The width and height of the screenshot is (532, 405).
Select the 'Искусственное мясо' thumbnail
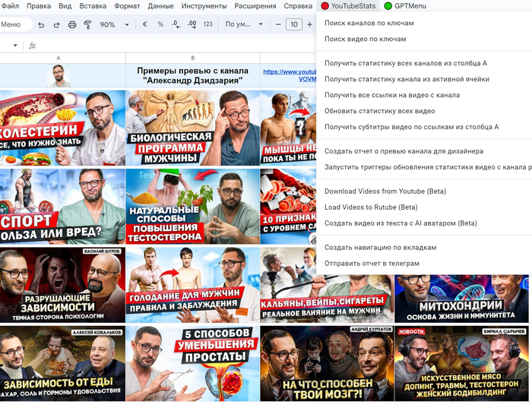(x=461, y=363)
